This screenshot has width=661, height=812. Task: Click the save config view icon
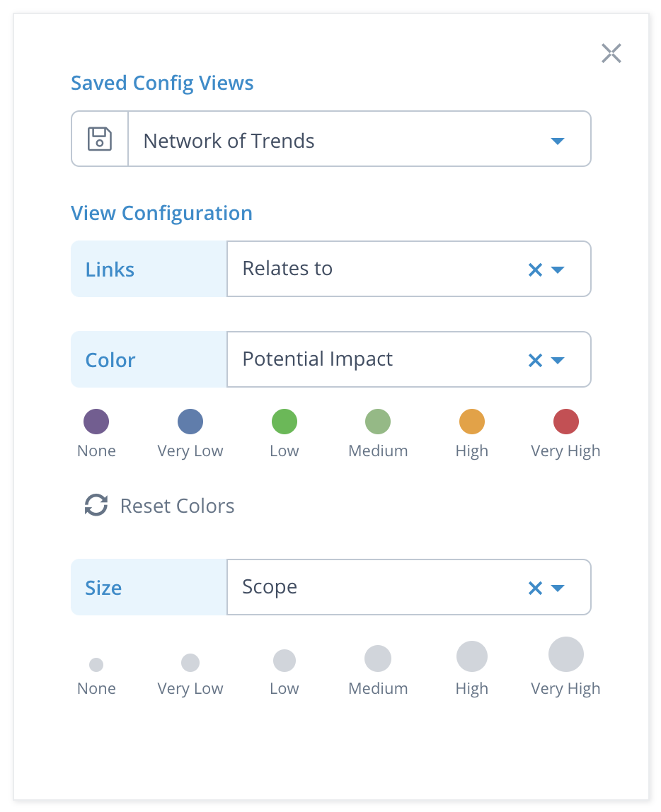click(x=100, y=139)
